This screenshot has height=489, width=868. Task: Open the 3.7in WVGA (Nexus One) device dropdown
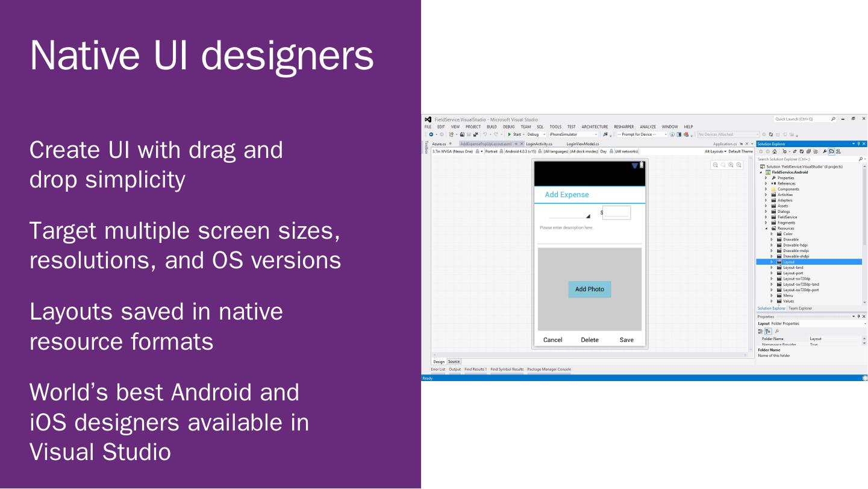[x=458, y=151]
